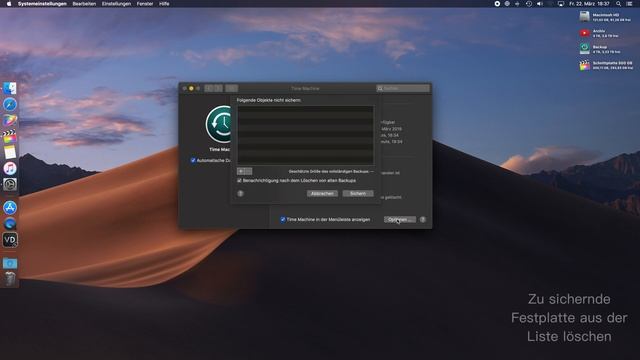Open help beside the Optionen button
The height and width of the screenshot is (360, 640).
click(x=423, y=220)
